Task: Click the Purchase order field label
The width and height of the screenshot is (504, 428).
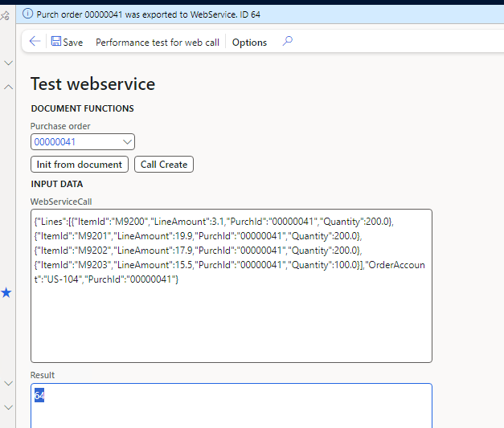Action: click(60, 126)
